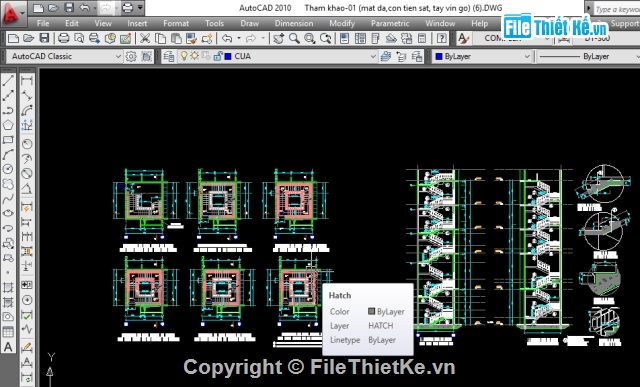Image resolution: width=640 pixels, height=387 pixels.
Task: Click the Undo arrow in quick access bar
Action: (84, 8)
